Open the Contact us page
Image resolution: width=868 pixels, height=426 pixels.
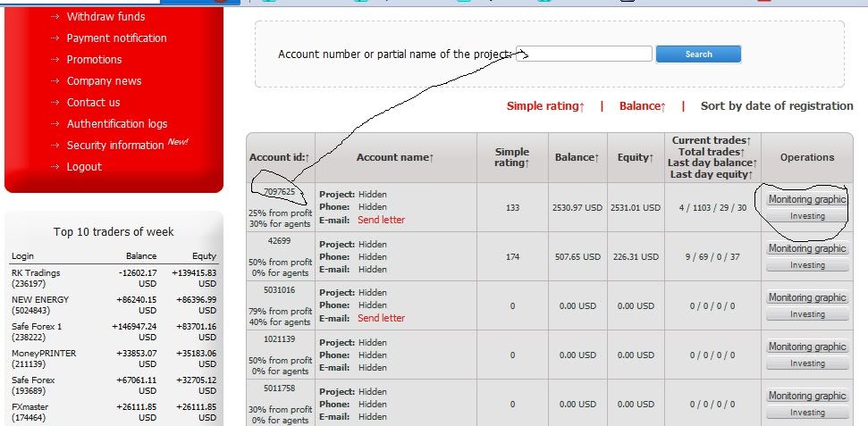point(93,103)
